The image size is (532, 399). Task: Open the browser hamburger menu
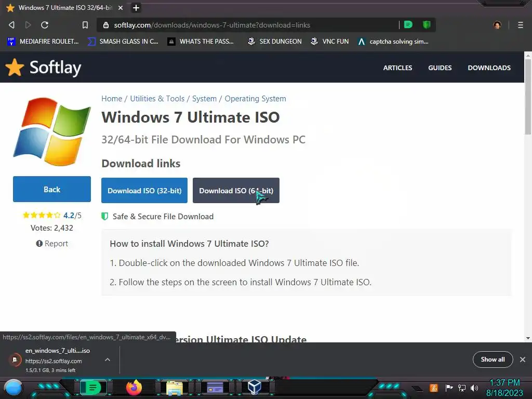(x=520, y=25)
